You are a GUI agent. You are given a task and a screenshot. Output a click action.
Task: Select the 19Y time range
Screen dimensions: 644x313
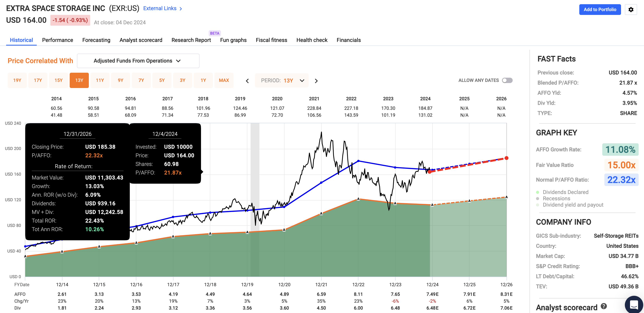(x=17, y=80)
